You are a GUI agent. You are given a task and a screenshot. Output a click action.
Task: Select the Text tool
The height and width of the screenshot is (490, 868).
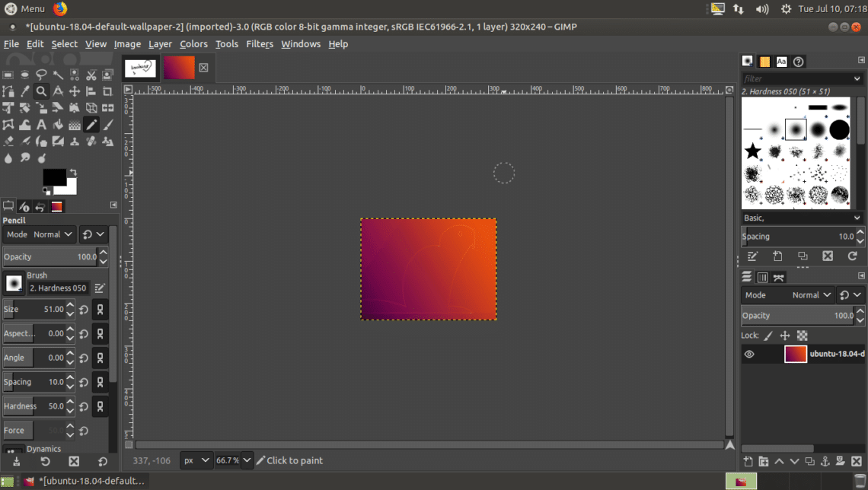[41, 125]
